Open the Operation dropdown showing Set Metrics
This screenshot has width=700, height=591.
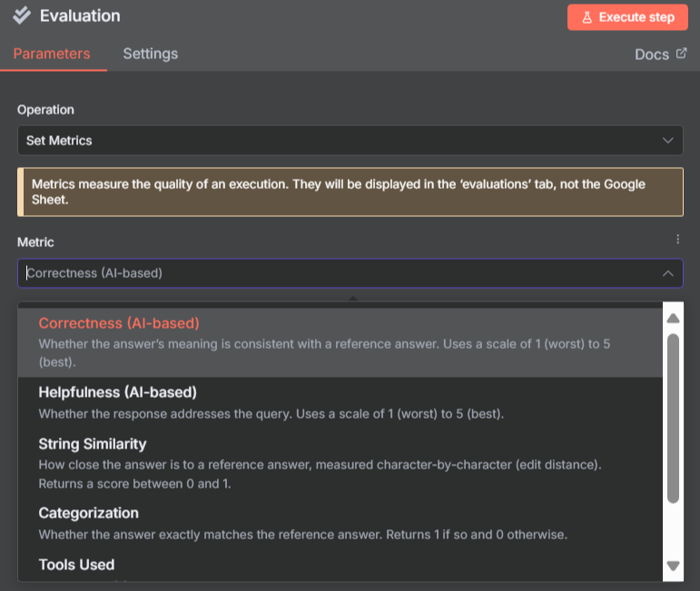(x=350, y=141)
